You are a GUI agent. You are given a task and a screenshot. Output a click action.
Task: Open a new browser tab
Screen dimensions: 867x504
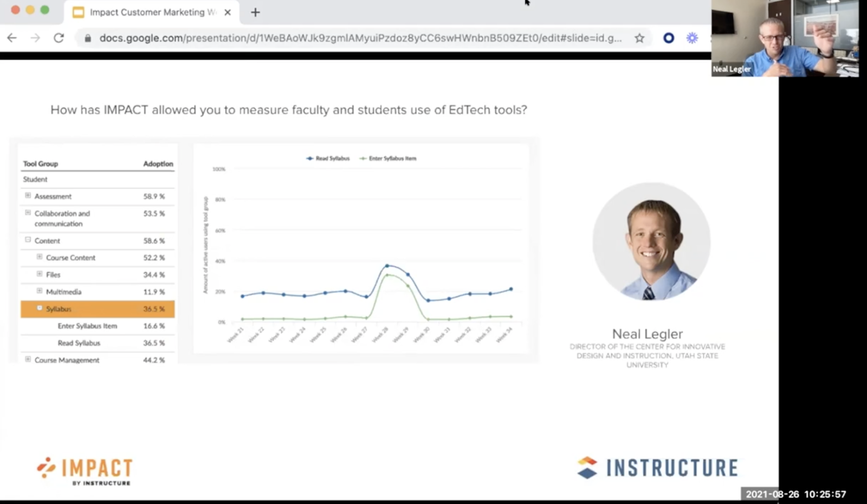pyautogui.click(x=255, y=12)
